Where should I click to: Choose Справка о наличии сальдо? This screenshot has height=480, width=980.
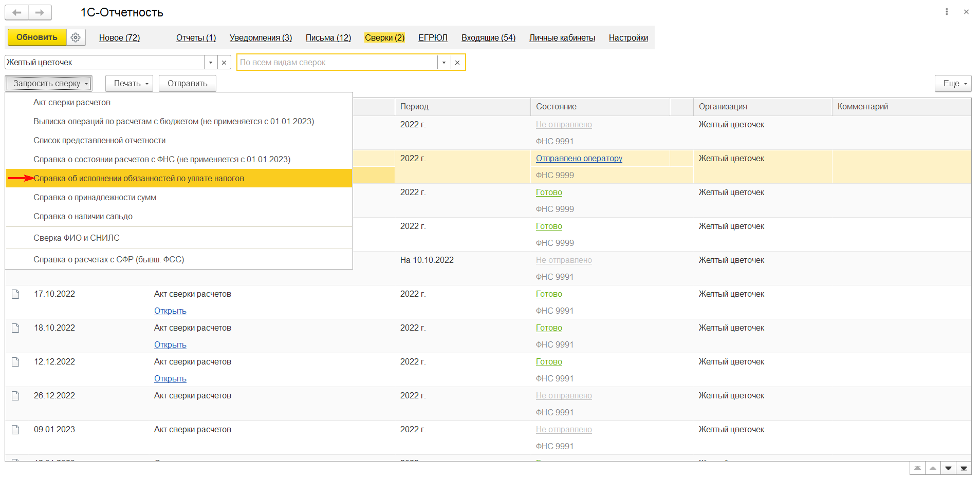179,217
